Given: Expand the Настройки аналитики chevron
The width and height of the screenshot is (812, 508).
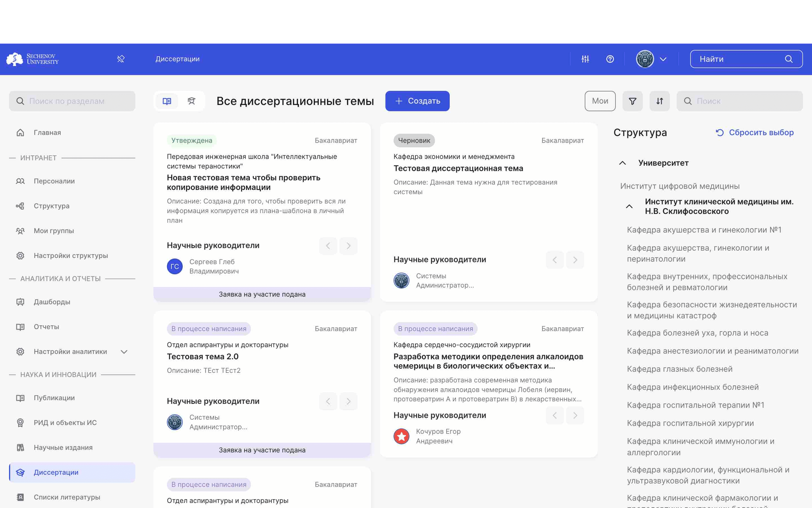Looking at the screenshot, I should click(124, 352).
